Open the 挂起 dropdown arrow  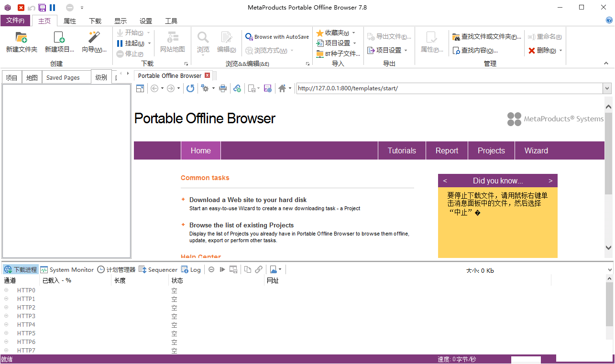tap(149, 43)
